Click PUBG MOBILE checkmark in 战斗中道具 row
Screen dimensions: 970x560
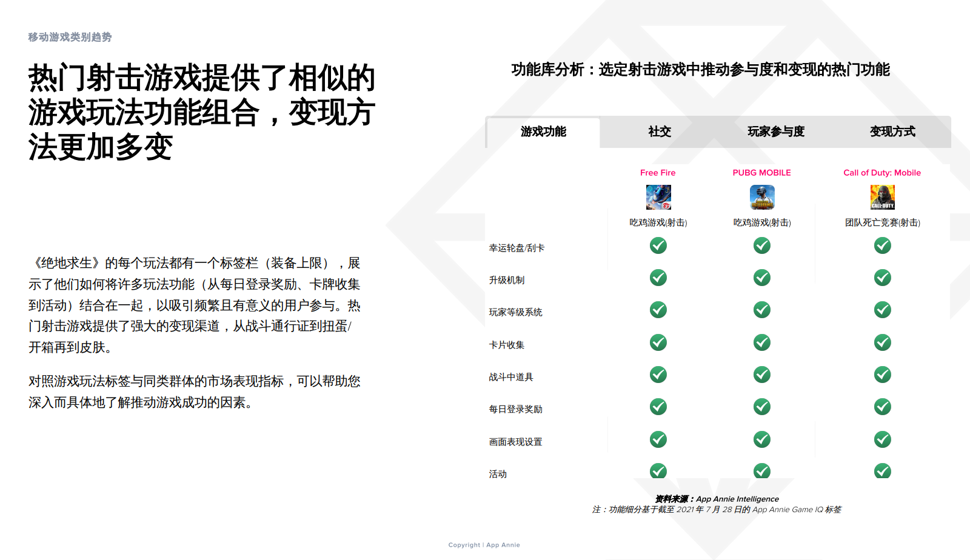click(762, 375)
